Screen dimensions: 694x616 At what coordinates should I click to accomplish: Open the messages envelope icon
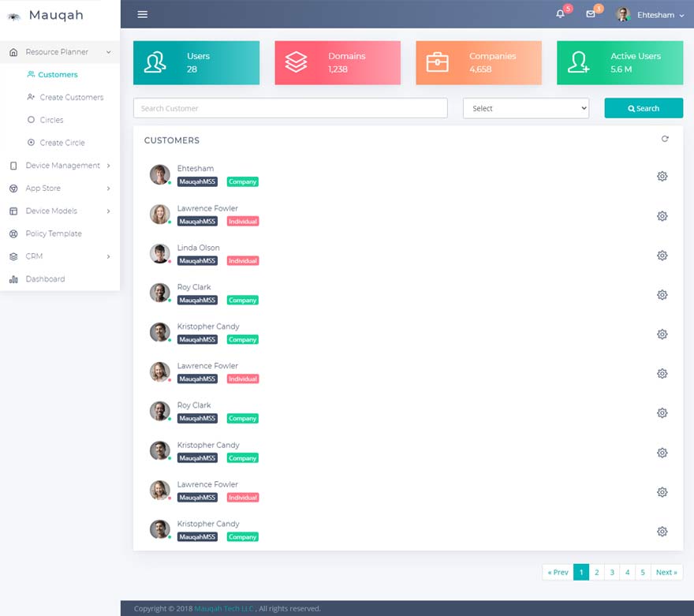[x=591, y=14]
